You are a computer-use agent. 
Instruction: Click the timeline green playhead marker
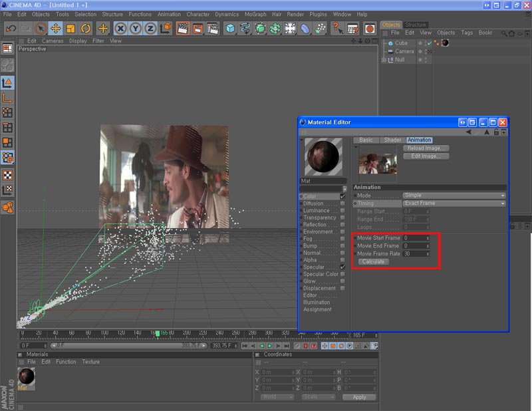[158, 334]
